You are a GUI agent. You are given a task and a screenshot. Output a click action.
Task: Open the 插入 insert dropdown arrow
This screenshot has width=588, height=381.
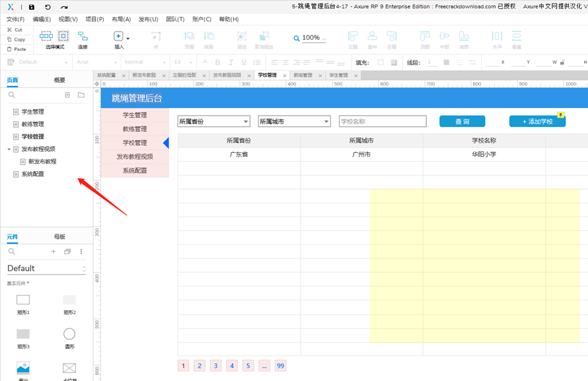pos(128,38)
